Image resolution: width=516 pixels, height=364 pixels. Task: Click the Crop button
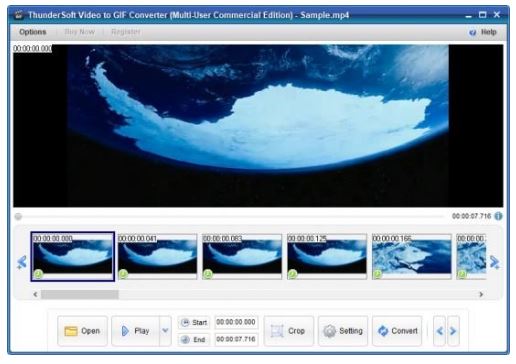289,331
